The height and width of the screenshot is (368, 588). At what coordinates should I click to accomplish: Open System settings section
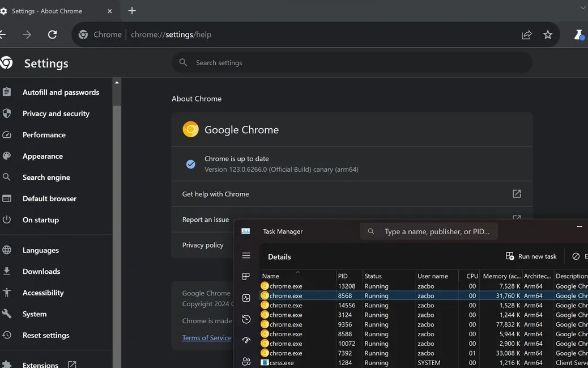pyautogui.click(x=35, y=314)
